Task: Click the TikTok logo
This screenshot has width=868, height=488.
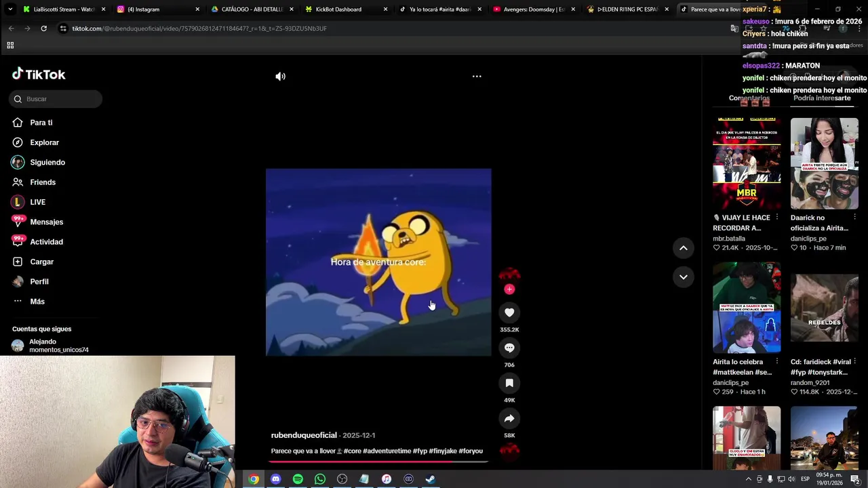Action: 39,74
